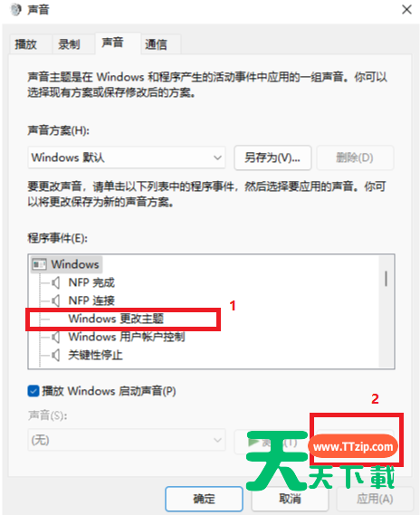
Task: Click the 取消 button
Action: point(290,499)
